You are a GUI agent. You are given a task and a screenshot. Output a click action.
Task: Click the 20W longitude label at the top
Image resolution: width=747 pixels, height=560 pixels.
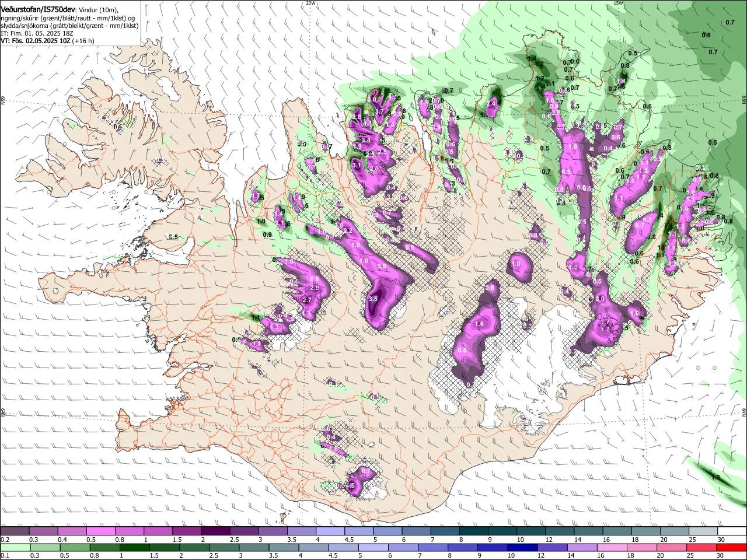[x=310, y=3]
